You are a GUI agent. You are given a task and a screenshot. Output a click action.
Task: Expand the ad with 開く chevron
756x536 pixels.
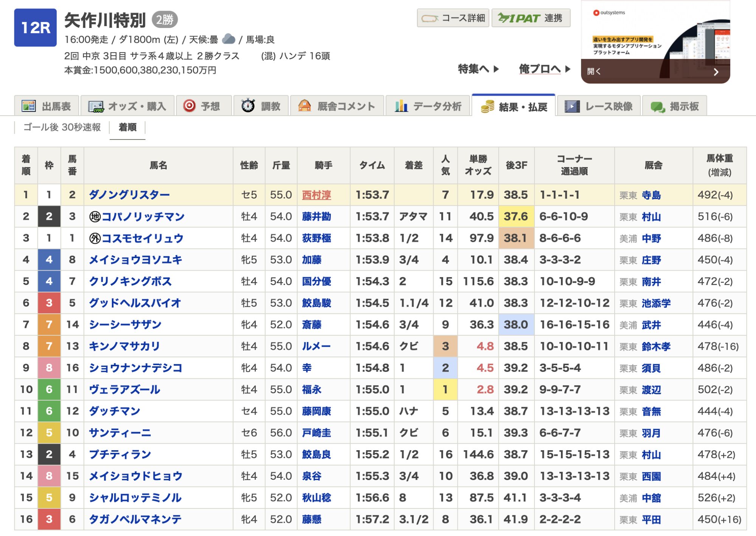click(716, 72)
